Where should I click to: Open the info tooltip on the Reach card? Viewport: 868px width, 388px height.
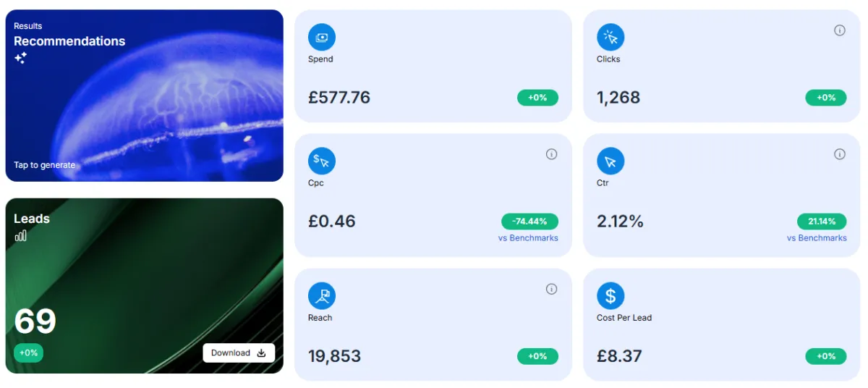pyautogui.click(x=551, y=289)
